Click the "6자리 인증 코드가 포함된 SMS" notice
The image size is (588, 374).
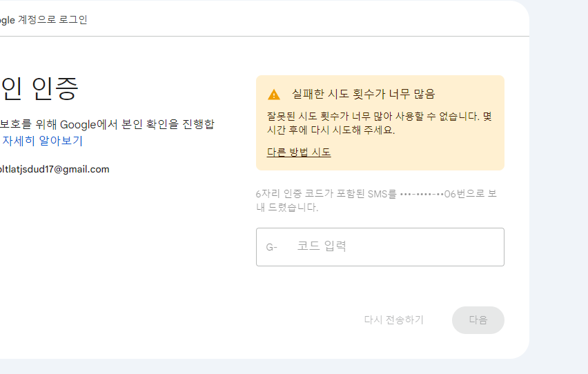326,194
